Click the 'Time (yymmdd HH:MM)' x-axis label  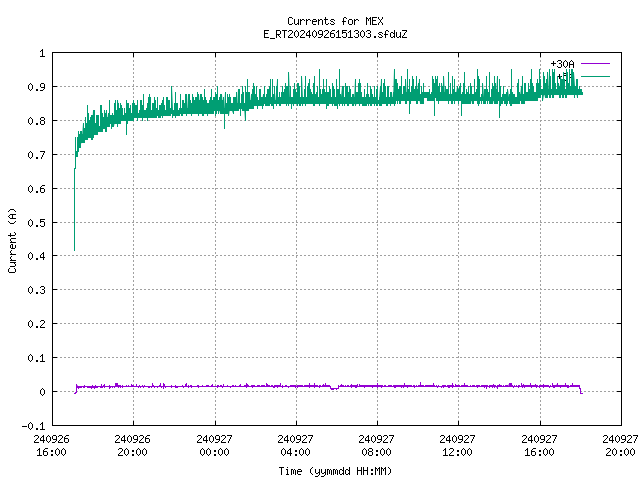(335, 471)
